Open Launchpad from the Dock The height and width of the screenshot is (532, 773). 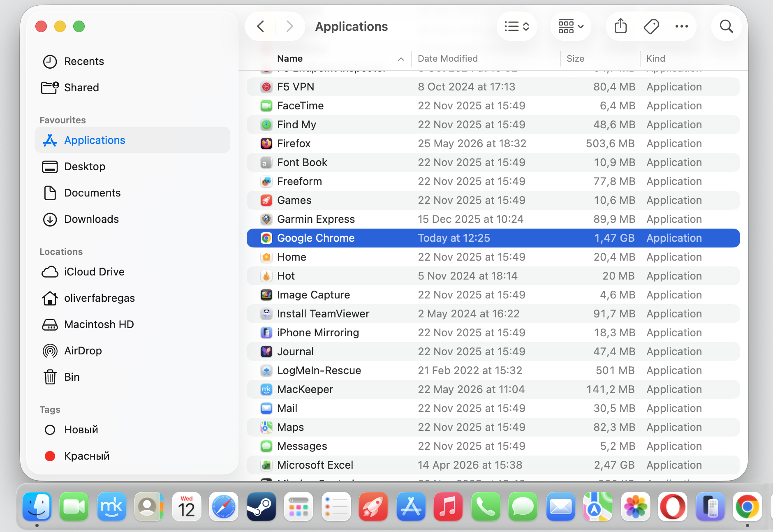[299, 507]
